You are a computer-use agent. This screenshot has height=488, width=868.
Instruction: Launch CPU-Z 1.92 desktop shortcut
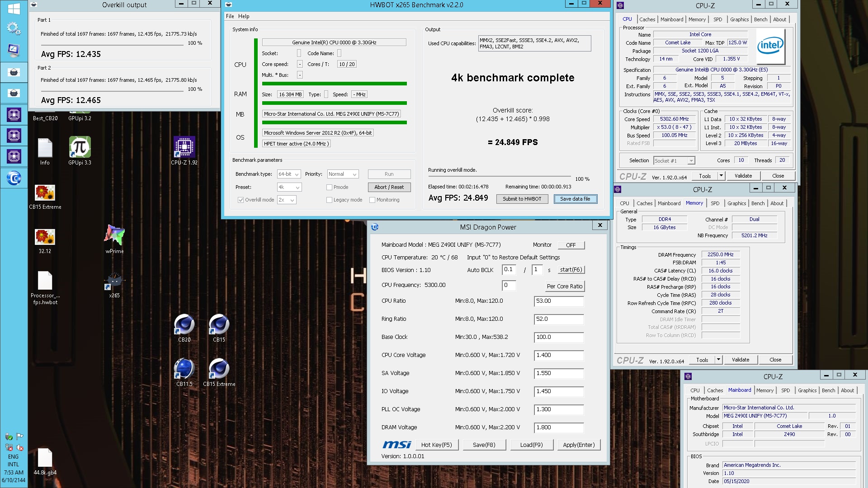coord(184,151)
